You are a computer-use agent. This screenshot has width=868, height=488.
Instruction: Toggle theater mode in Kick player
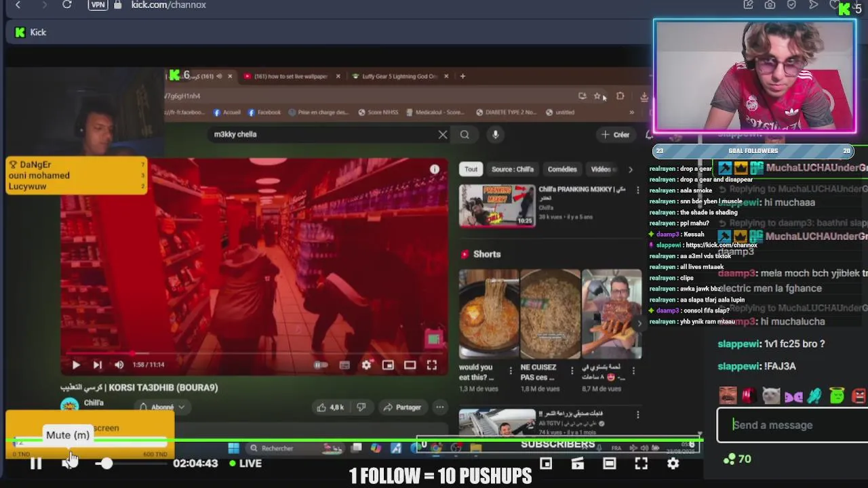point(609,464)
